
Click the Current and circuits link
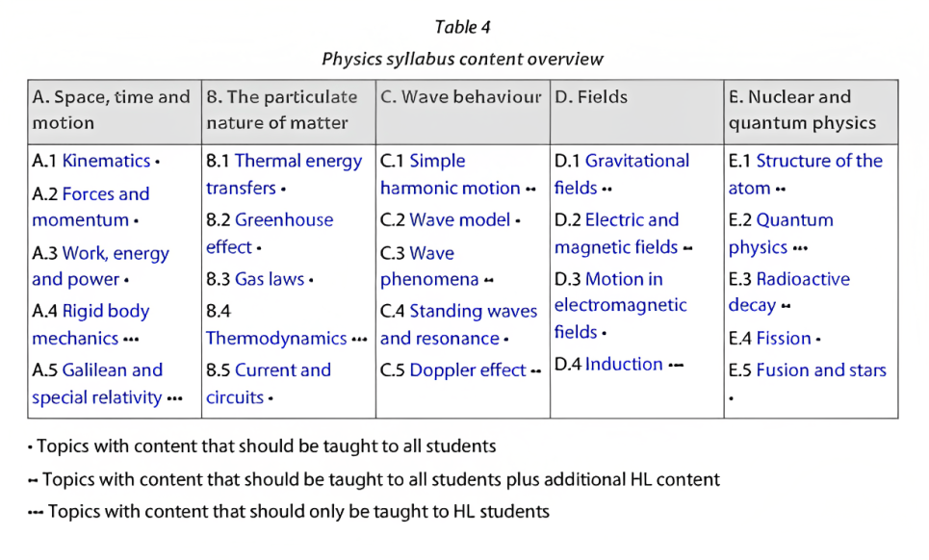283,370
